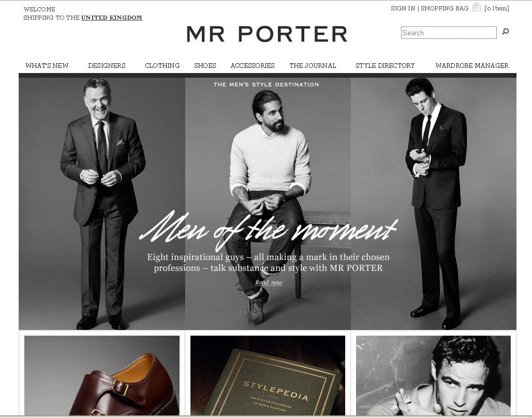Open the SIGN IN link
The image size is (532, 418).
pos(403,8)
